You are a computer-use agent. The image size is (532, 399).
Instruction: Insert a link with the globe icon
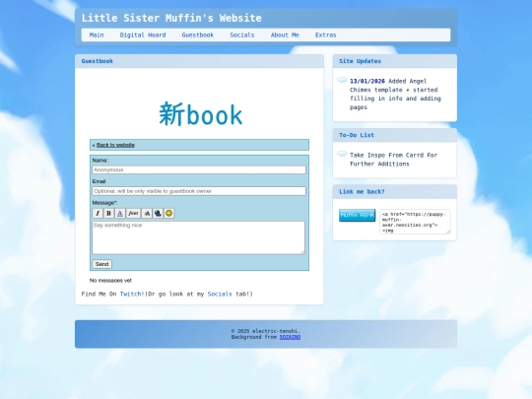[158, 213]
